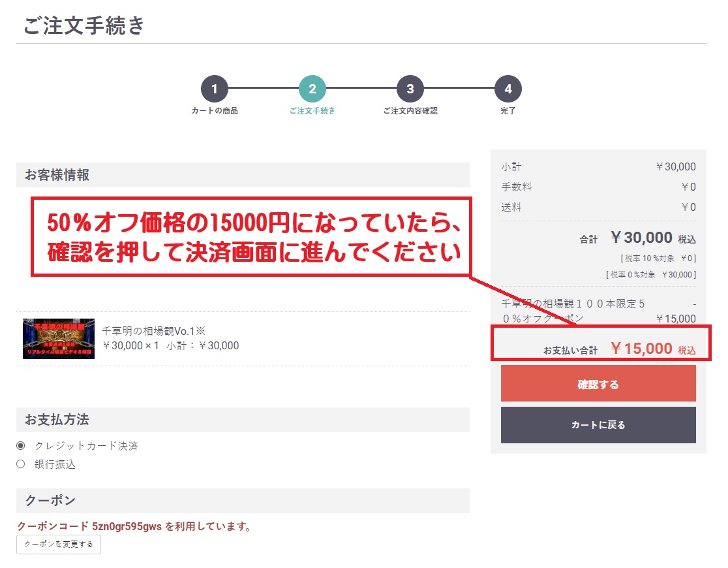Click the クーポンを変更する button
Viewport: 728px width, 568px height.
pyautogui.click(x=59, y=544)
